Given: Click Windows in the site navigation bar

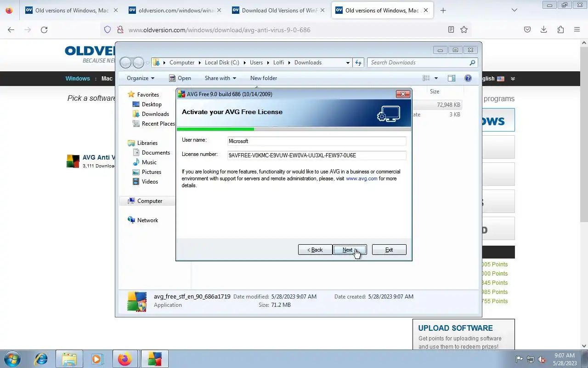Looking at the screenshot, I should (x=78, y=79).
